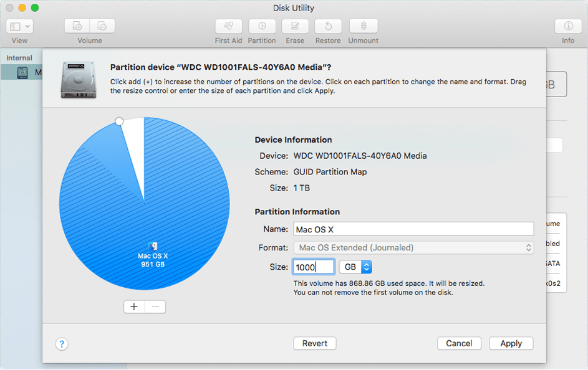Screen dimensions: 588x370
Task: Add a new partition with the plus button
Action: tap(134, 306)
